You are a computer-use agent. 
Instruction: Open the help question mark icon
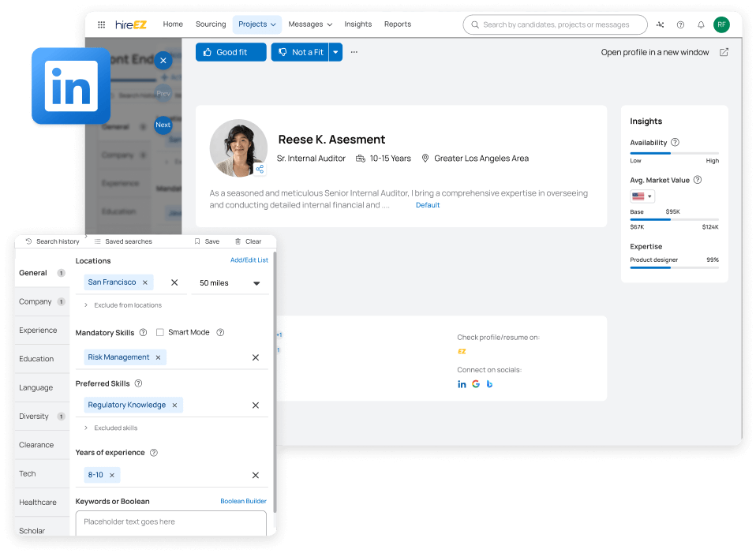[681, 24]
